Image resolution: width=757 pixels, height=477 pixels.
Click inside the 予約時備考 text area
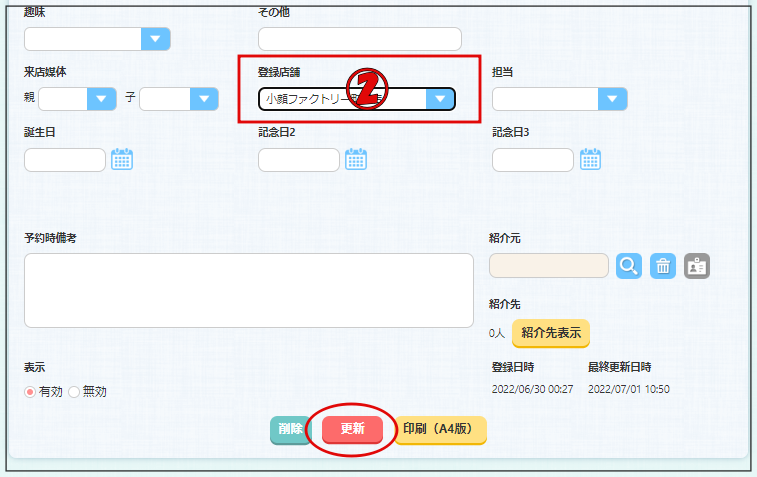pos(248,290)
